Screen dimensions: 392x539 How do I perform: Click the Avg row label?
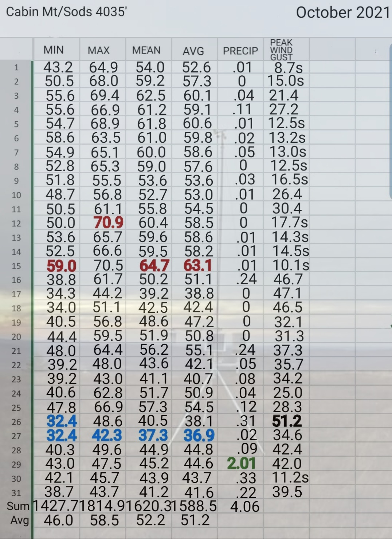(x=20, y=520)
